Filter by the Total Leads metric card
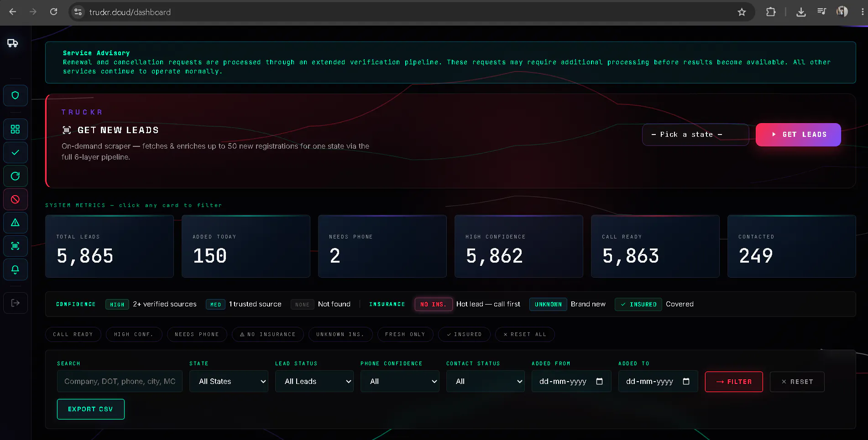Image resolution: width=868 pixels, height=440 pixels. (110, 246)
